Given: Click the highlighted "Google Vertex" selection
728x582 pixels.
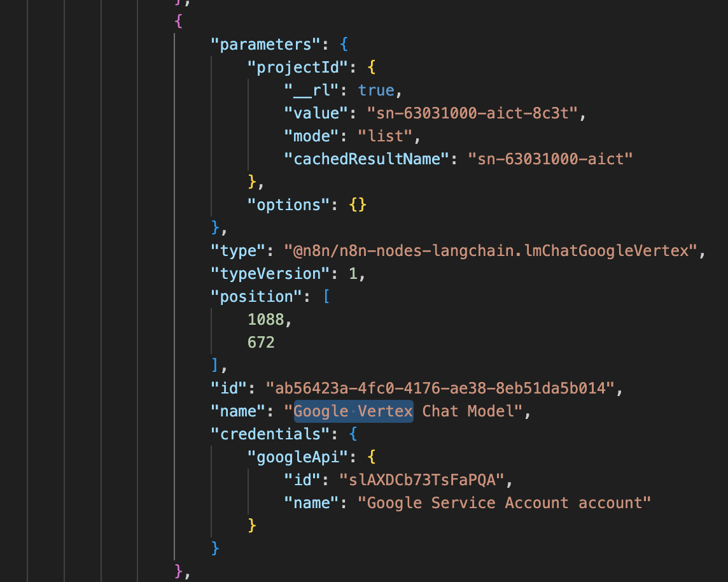Looking at the screenshot, I should coord(353,411).
